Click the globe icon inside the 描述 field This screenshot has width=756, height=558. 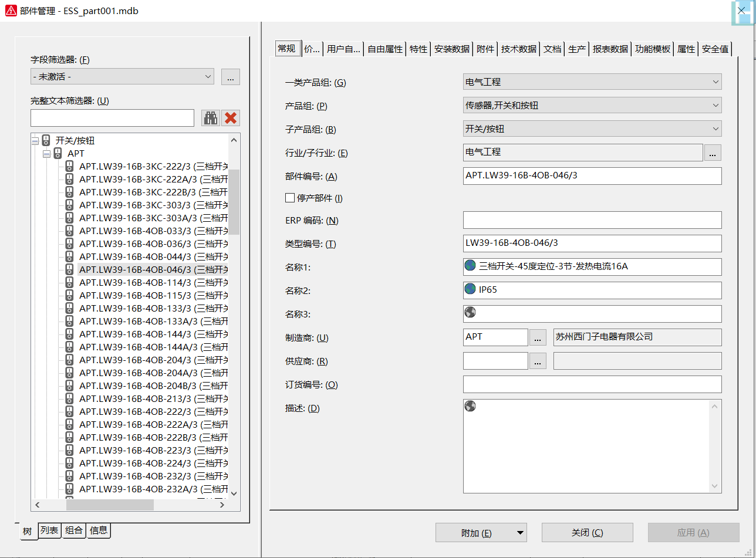click(x=470, y=405)
